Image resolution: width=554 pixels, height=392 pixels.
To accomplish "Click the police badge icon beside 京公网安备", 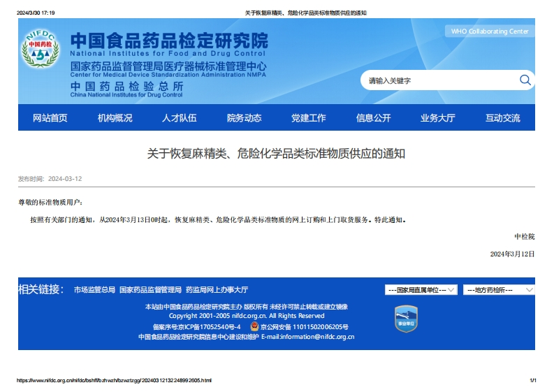I will point(254,326).
